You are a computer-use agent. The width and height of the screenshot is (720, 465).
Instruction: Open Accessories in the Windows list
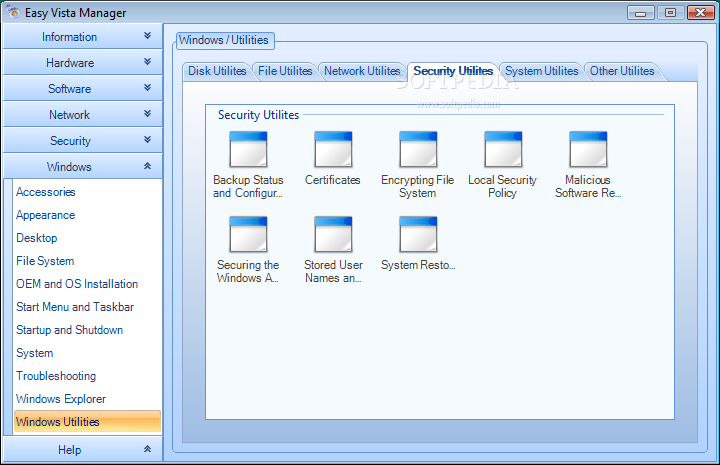pos(45,192)
